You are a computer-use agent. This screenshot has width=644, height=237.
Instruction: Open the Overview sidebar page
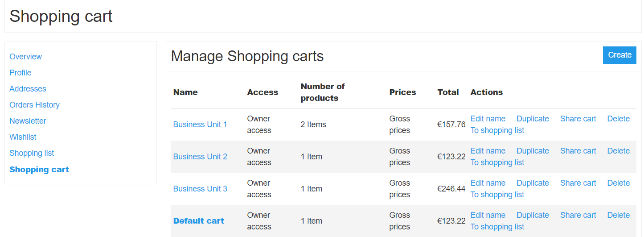click(x=25, y=57)
